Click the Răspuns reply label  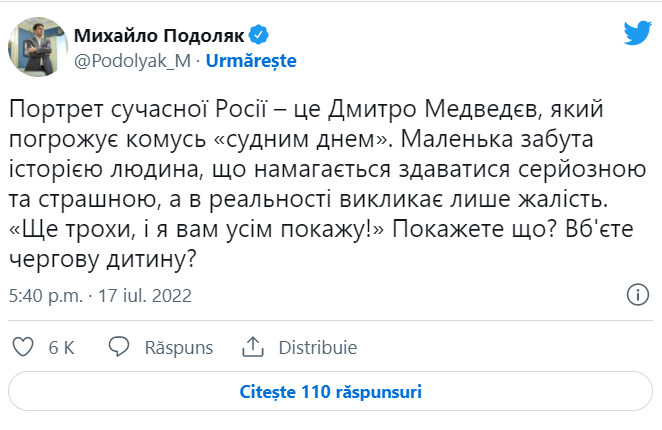point(179,347)
